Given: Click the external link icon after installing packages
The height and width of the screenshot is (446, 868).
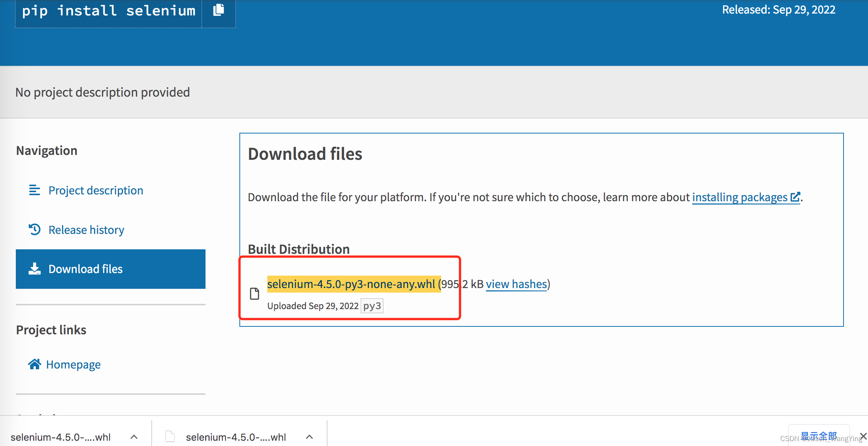Looking at the screenshot, I should pos(795,197).
